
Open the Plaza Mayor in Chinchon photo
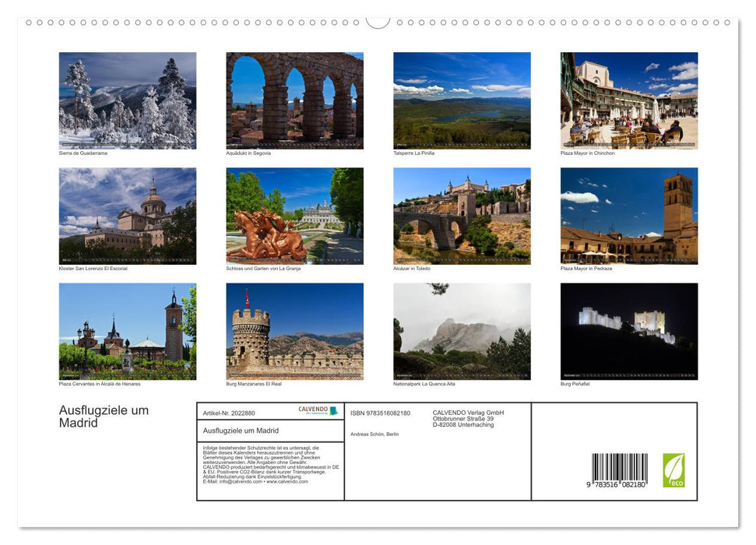[629, 100]
